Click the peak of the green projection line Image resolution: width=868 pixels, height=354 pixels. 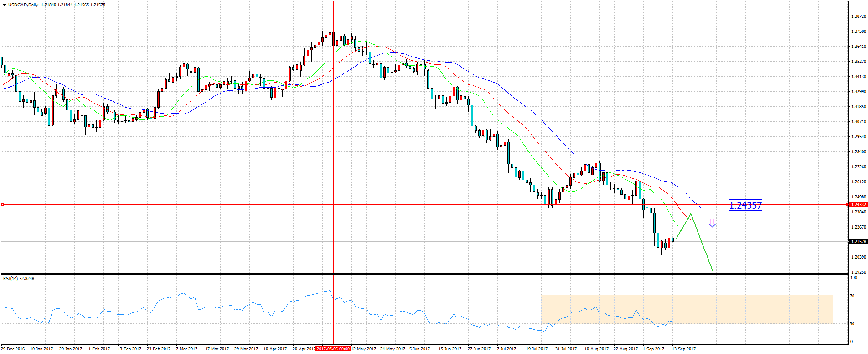691,214
